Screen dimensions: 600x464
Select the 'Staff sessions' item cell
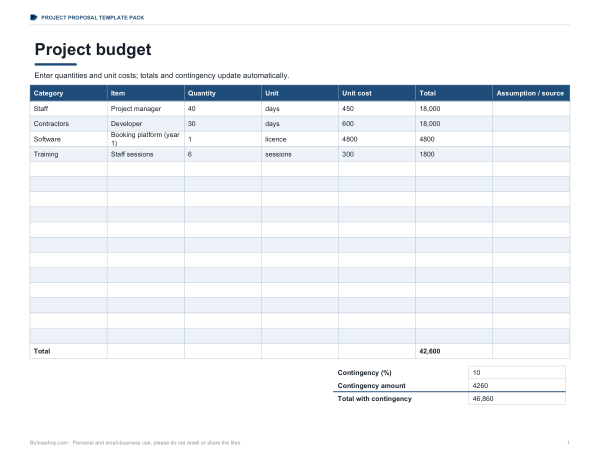[x=146, y=154]
